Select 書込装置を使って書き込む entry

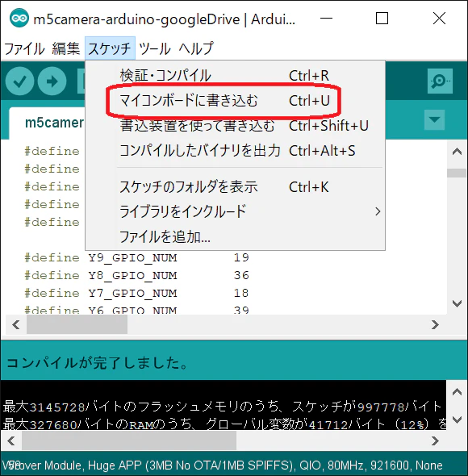pos(235,126)
